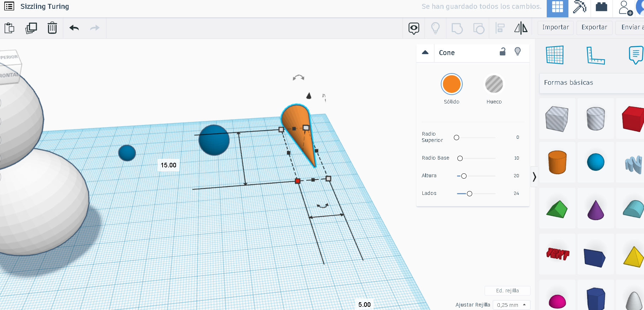Select the Sólido orange color option
The height and width of the screenshot is (310, 644).
pos(452,84)
